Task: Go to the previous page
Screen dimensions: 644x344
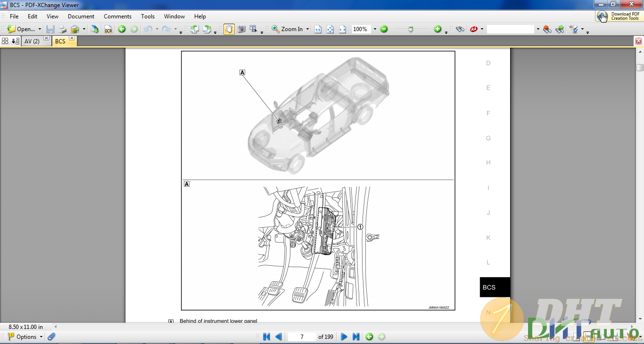Action: click(x=279, y=336)
